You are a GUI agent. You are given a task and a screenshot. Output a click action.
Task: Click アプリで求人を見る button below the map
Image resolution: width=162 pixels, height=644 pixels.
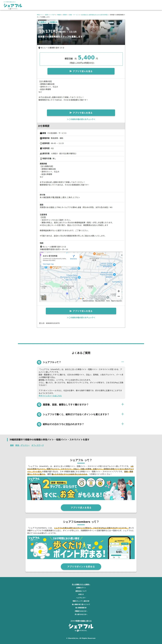tap(81, 311)
